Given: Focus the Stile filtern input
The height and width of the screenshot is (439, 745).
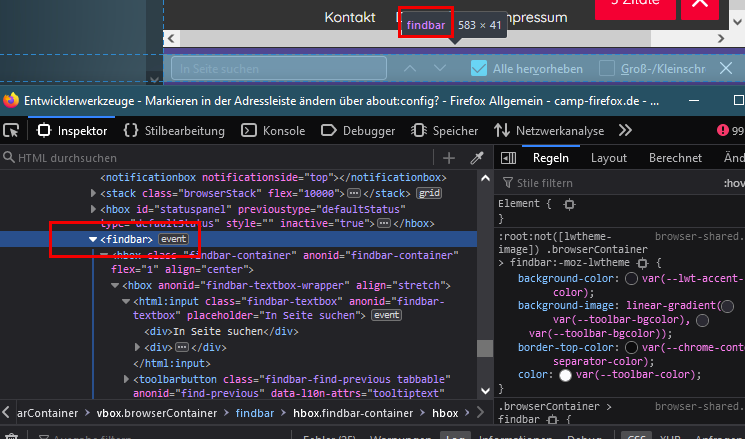Looking at the screenshot, I should click(x=608, y=183).
